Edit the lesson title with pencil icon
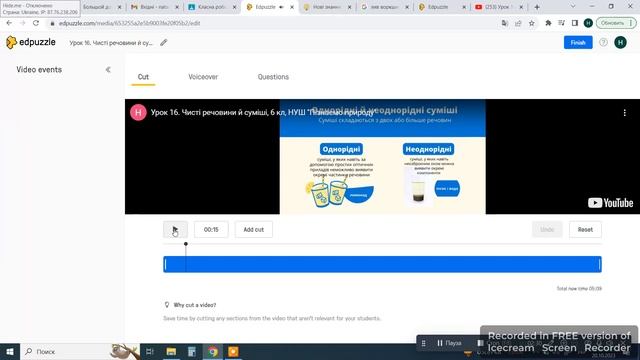This screenshot has height=360, width=640. (x=164, y=42)
